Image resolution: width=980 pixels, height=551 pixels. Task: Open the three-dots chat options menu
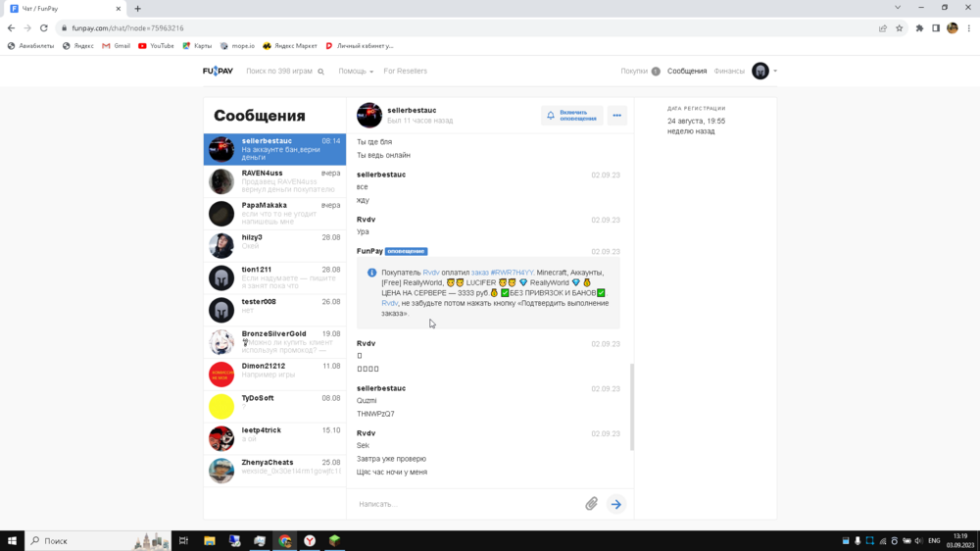(x=616, y=115)
